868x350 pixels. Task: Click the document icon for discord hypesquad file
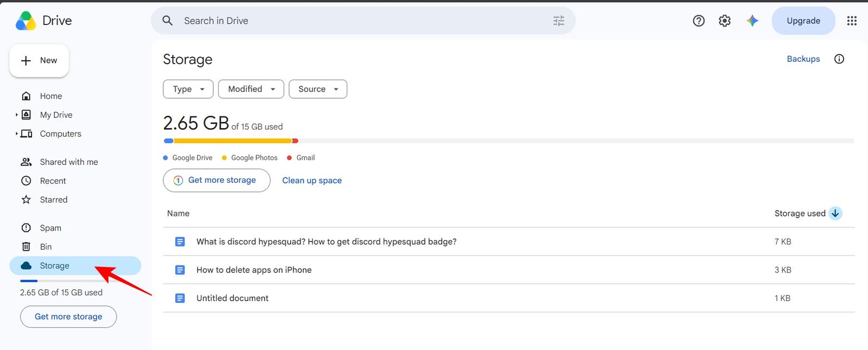(x=180, y=241)
